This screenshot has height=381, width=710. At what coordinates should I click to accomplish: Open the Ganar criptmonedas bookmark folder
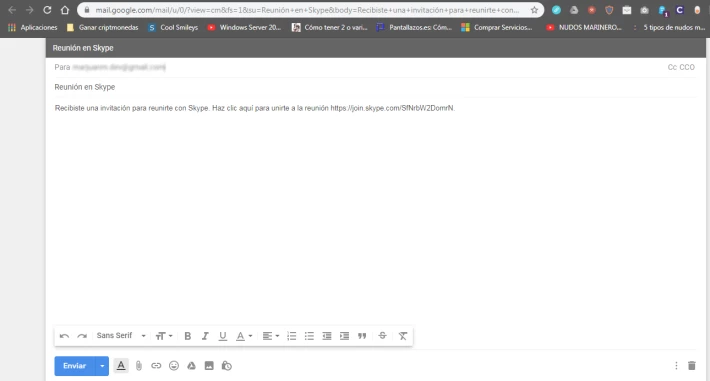[102, 28]
